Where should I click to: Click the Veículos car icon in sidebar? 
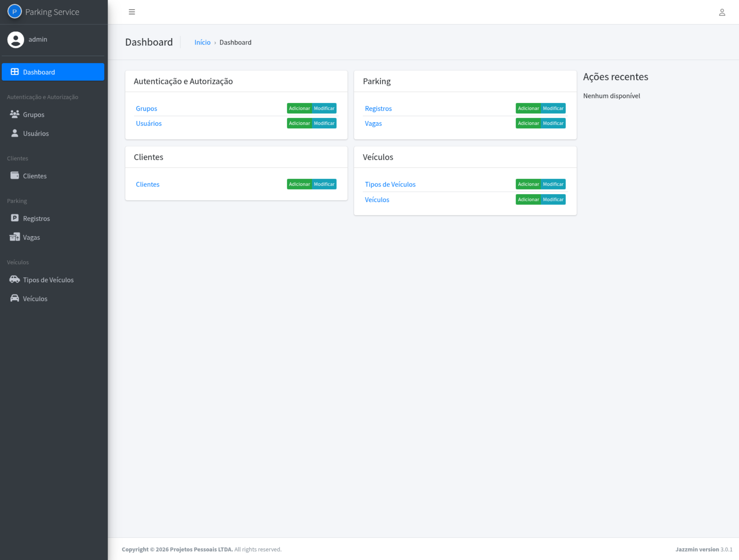pos(14,298)
